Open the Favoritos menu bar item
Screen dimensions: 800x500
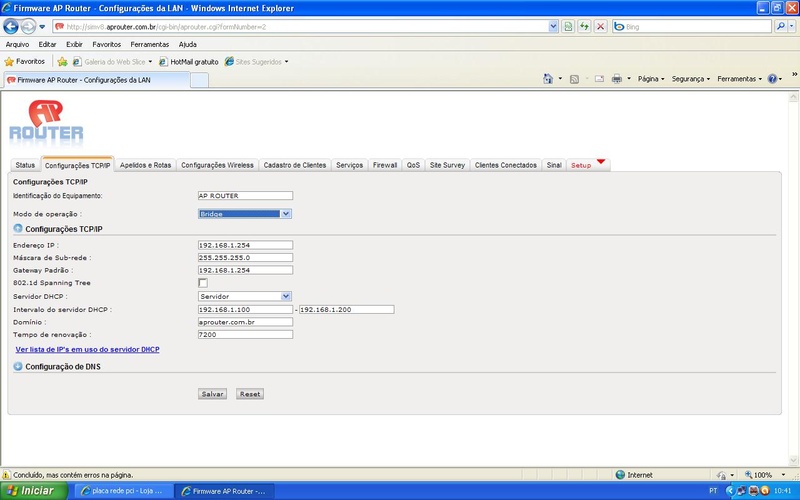click(x=107, y=44)
